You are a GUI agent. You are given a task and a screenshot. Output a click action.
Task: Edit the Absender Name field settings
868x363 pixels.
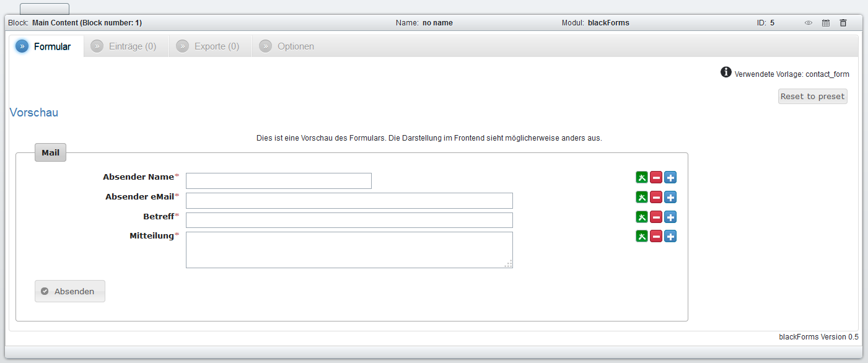point(642,178)
